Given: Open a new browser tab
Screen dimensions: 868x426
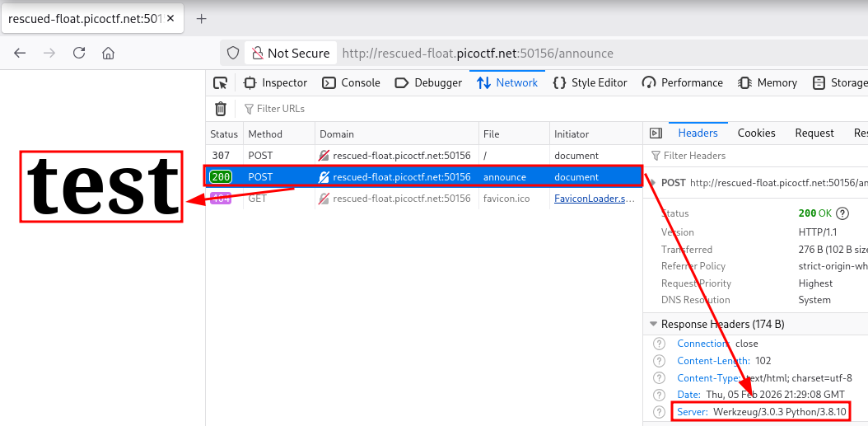Looking at the screenshot, I should [202, 18].
